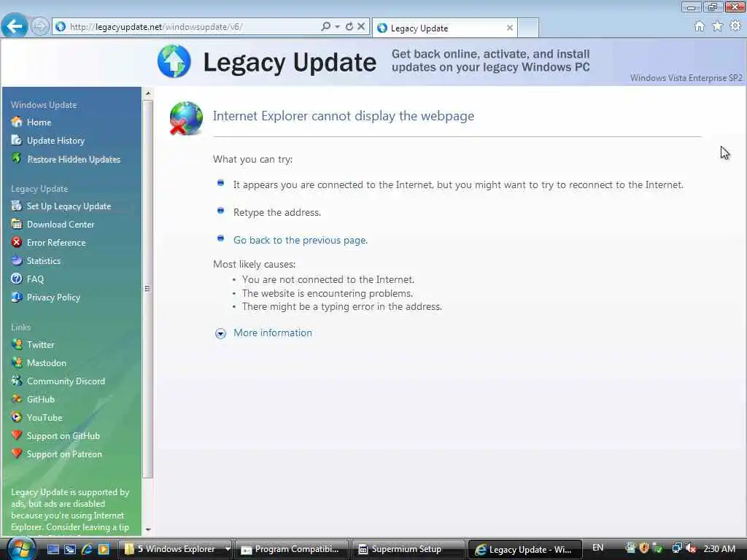Open the address bar dropdown arrow
747x560 pixels.
point(337,27)
